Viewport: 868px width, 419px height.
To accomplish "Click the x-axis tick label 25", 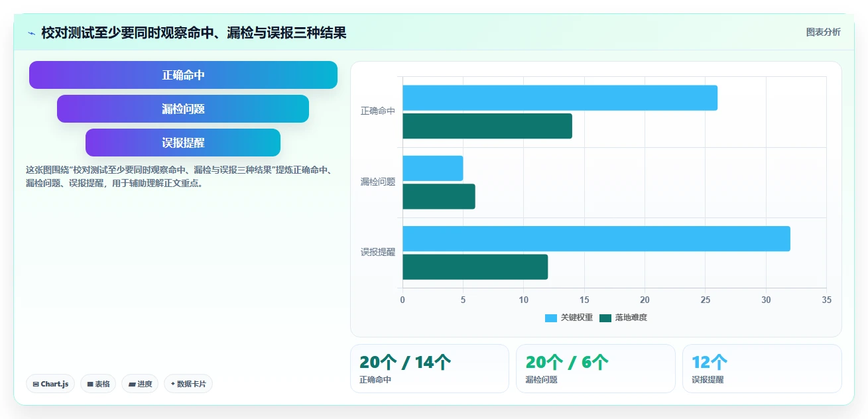I will pos(706,300).
